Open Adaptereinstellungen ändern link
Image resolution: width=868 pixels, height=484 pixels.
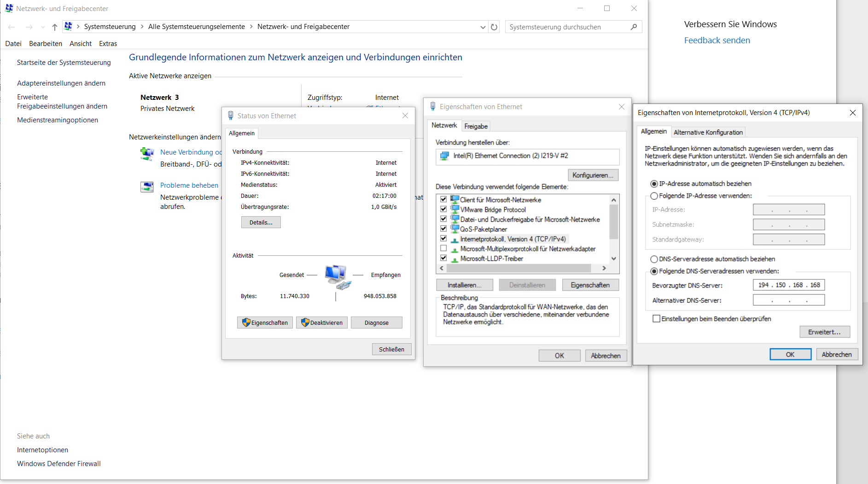(x=61, y=83)
